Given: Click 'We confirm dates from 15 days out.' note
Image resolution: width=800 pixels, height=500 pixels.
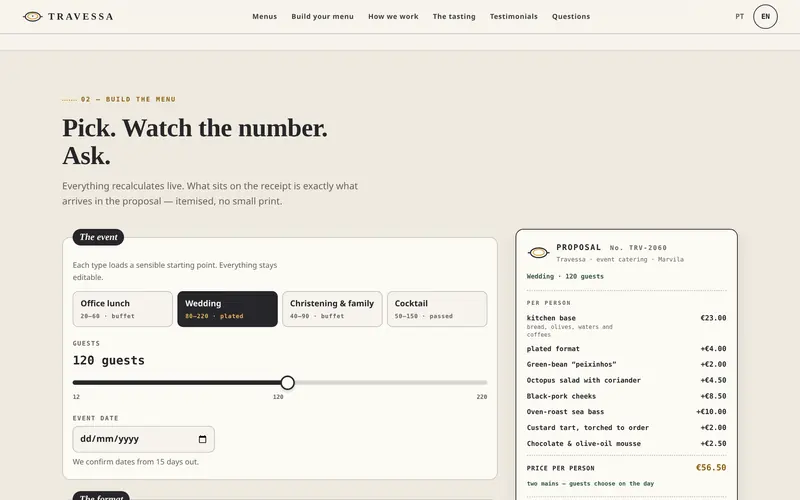Looking at the screenshot, I should click(136, 462).
